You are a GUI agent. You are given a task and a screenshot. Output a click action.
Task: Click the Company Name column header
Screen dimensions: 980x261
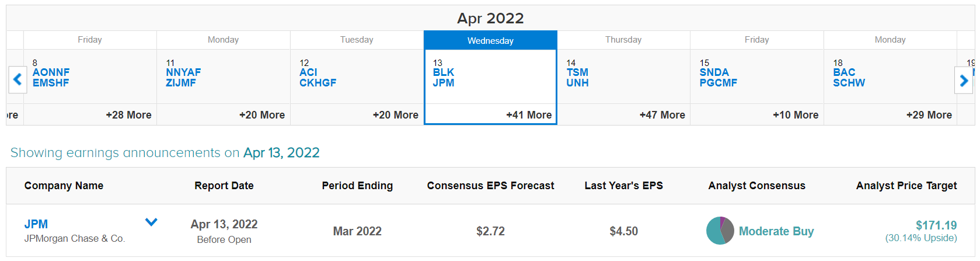64,186
